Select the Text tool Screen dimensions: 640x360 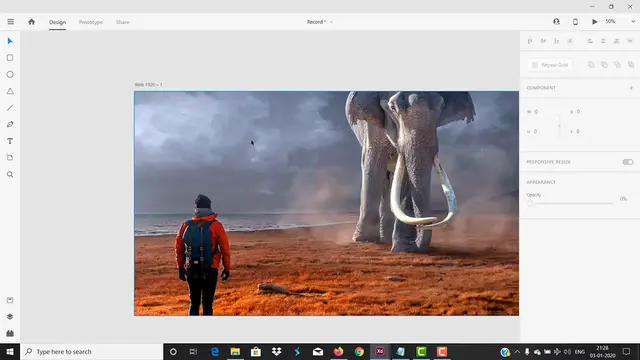tap(10, 141)
